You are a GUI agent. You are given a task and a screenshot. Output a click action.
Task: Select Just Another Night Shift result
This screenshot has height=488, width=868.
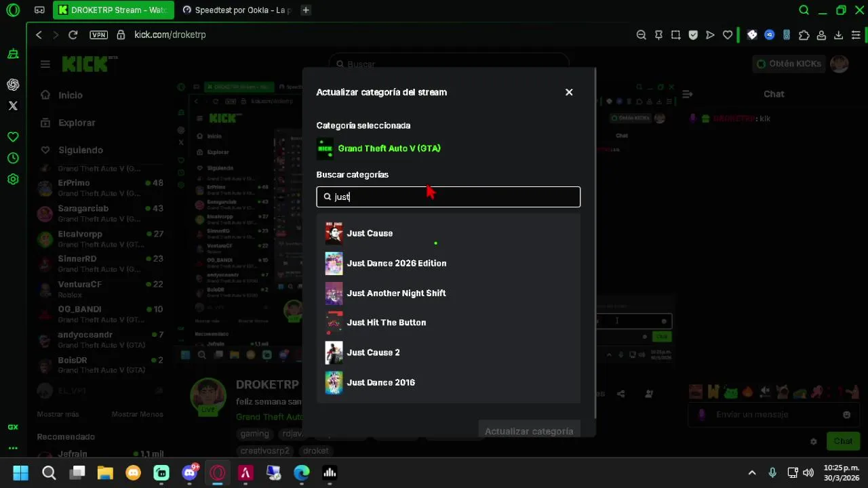tap(448, 293)
